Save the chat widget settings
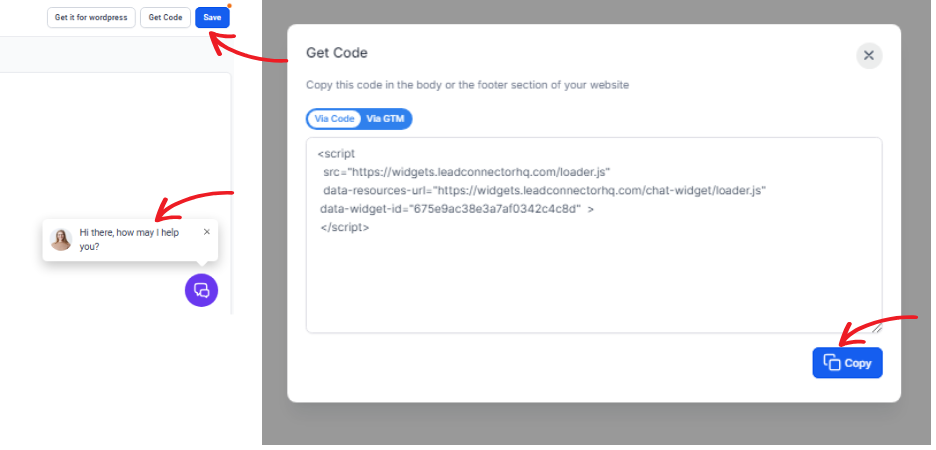Screen dimensions: 936x450 click(212, 17)
